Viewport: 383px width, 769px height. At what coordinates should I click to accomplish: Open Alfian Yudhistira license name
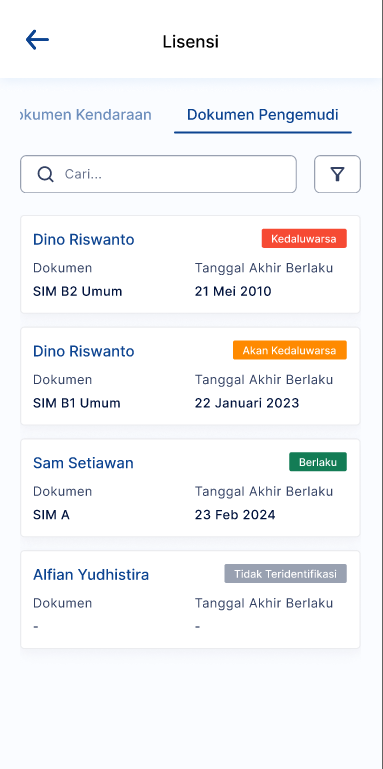click(91, 575)
